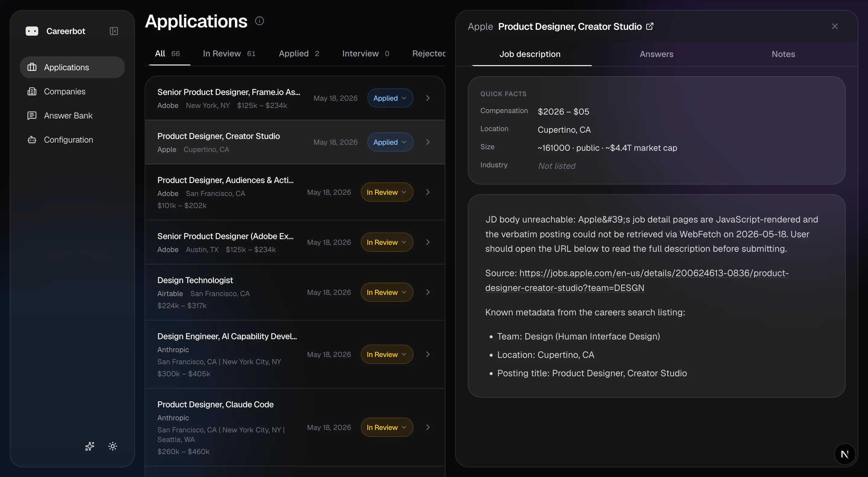
Task: Toggle the light theme sun icon
Action: 112,446
